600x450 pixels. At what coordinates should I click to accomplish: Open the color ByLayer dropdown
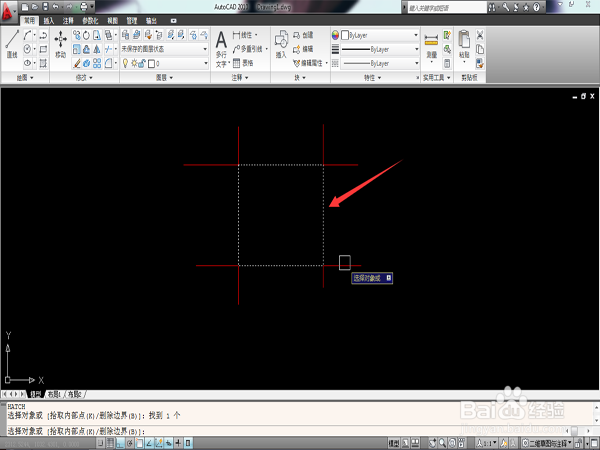(x=379, y=35)
